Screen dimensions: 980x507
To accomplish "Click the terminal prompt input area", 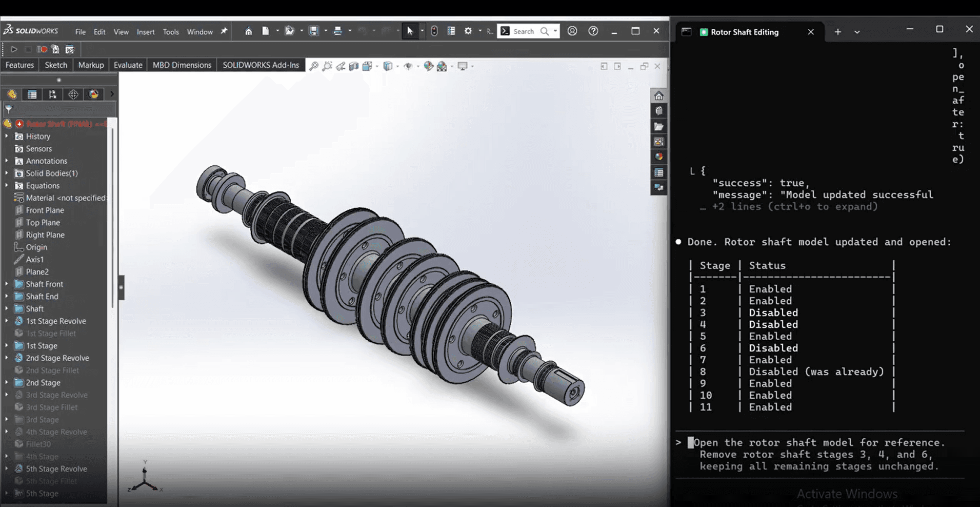I will coord(819,455).
